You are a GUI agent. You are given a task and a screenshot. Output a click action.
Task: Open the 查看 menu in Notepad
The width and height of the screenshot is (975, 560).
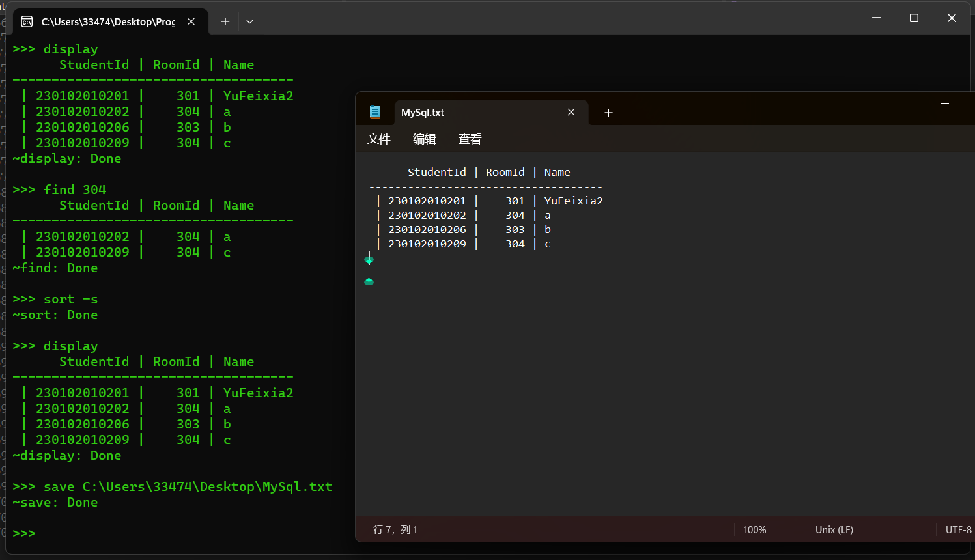point(470,139)
